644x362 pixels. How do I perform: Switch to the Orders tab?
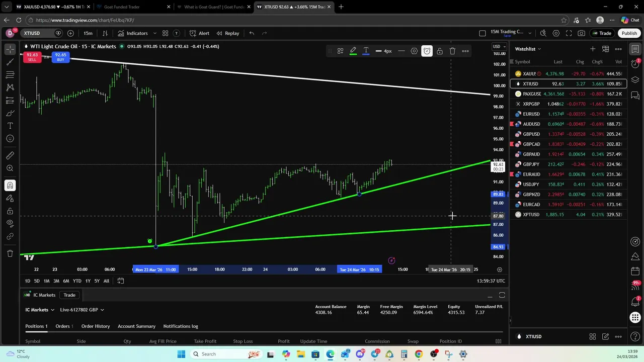click(x=64, y=326)
